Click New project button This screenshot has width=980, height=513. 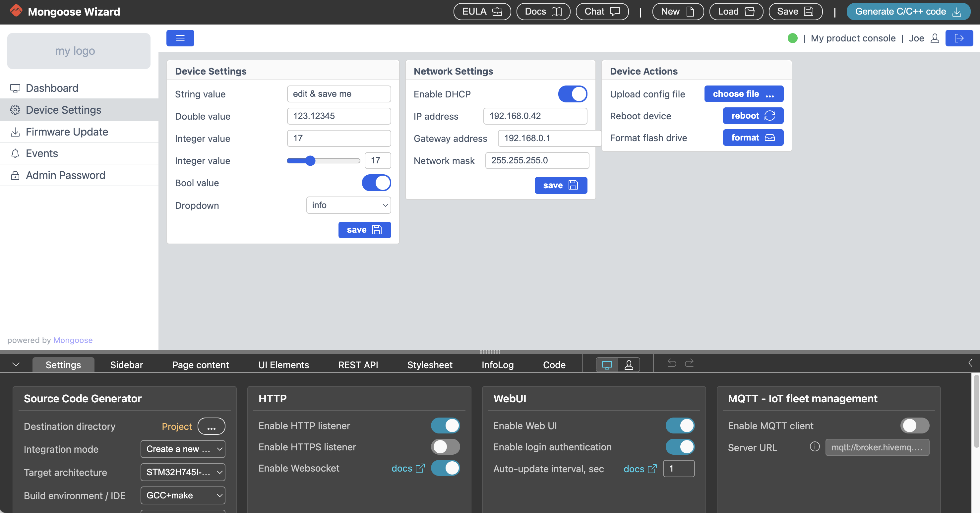pyautogui.click(x=678, y=11)
